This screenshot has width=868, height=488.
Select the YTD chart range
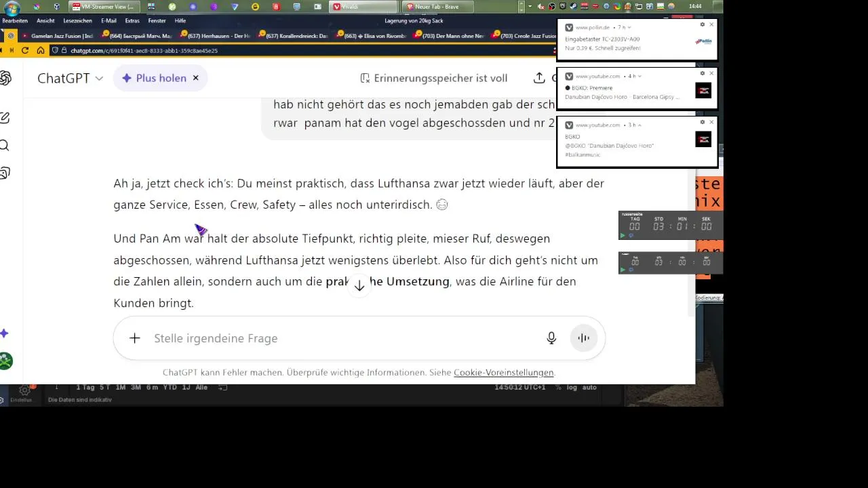170,388
